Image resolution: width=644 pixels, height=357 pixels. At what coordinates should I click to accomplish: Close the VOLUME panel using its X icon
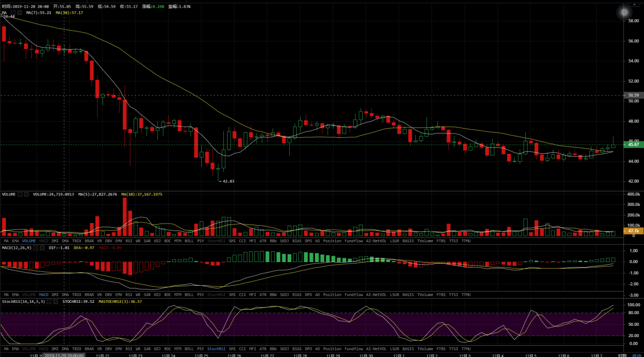pos(27,194)
